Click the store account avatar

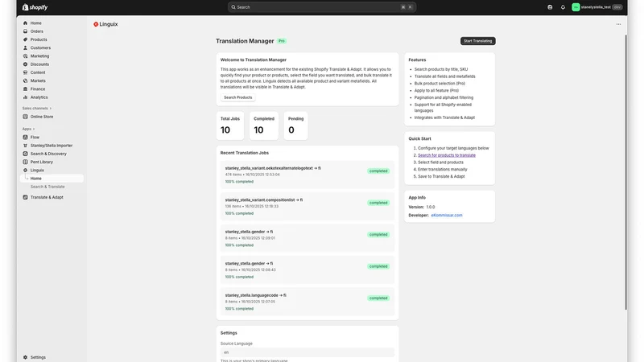[576, 7]
